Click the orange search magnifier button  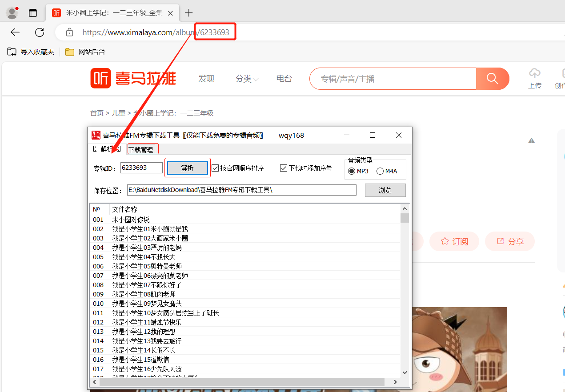[493, 79]
